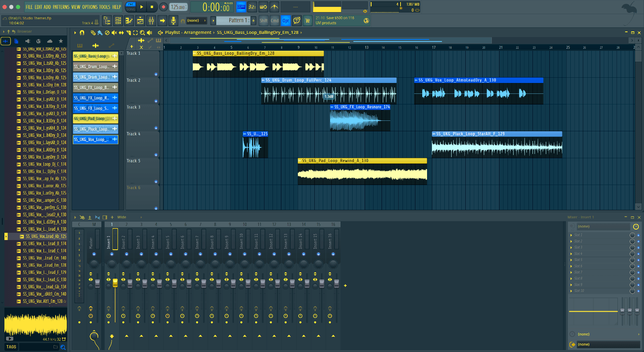Select SS_UKG_Pad_Loop_Rewind_A_130 clip on Track 5

[362, 172]
